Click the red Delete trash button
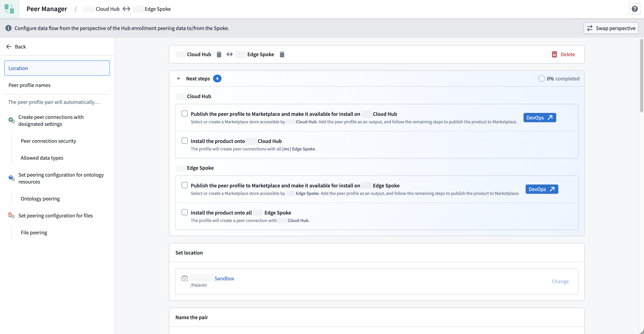 point(563,54)
